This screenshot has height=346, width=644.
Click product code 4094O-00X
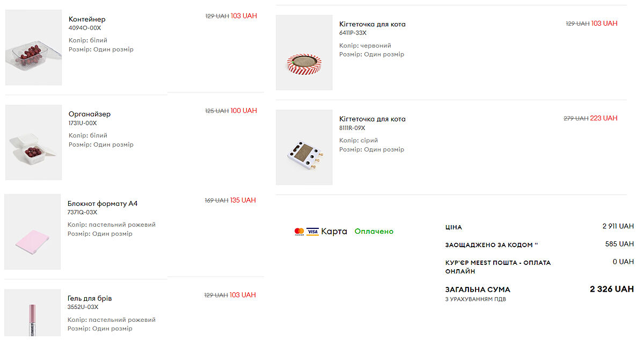[x=85, y=28]
